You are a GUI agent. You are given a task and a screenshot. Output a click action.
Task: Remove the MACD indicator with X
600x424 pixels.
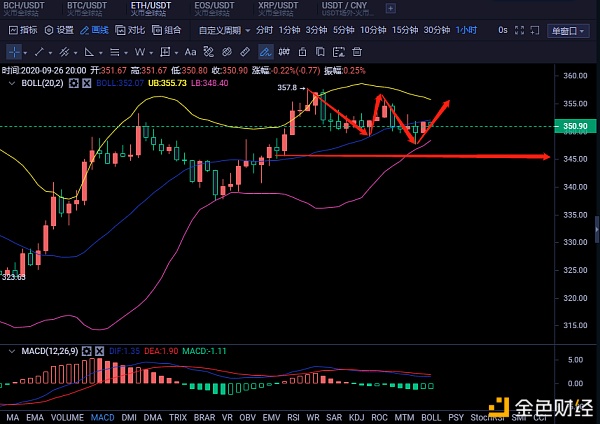coord(99,351)
